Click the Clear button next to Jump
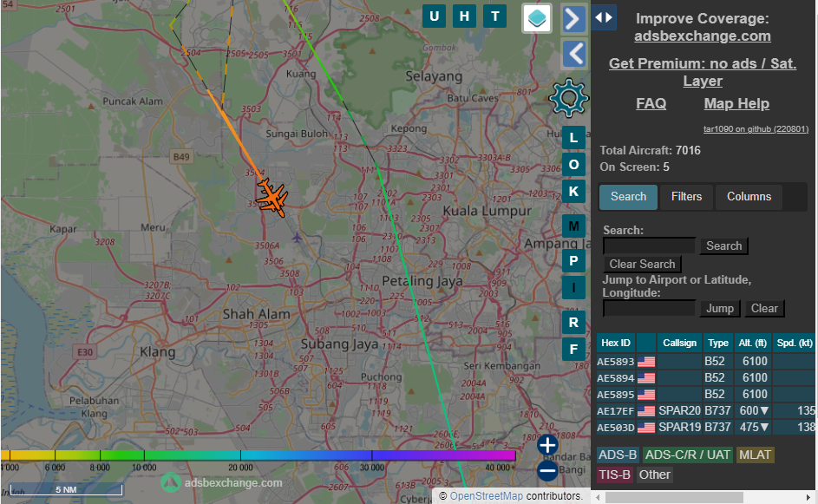818x504 pixels. pyautogui.click(x=764, y=308)
